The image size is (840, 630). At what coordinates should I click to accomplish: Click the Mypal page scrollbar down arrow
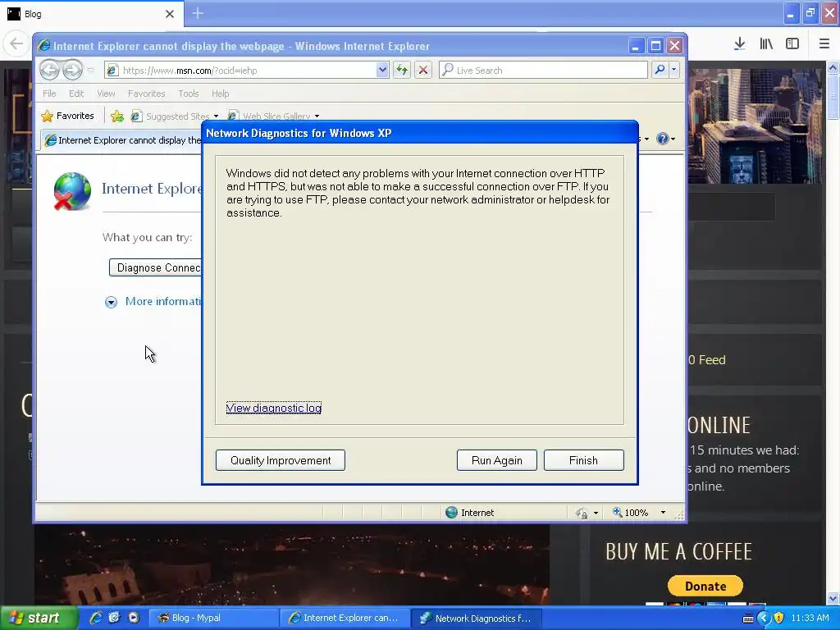click(833, 598)
